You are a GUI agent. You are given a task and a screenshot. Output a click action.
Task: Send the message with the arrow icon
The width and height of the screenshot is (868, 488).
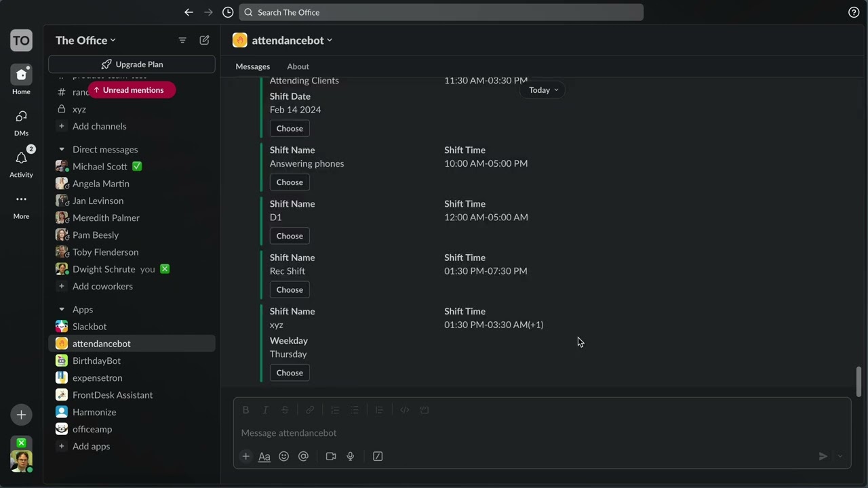point(823,456)
